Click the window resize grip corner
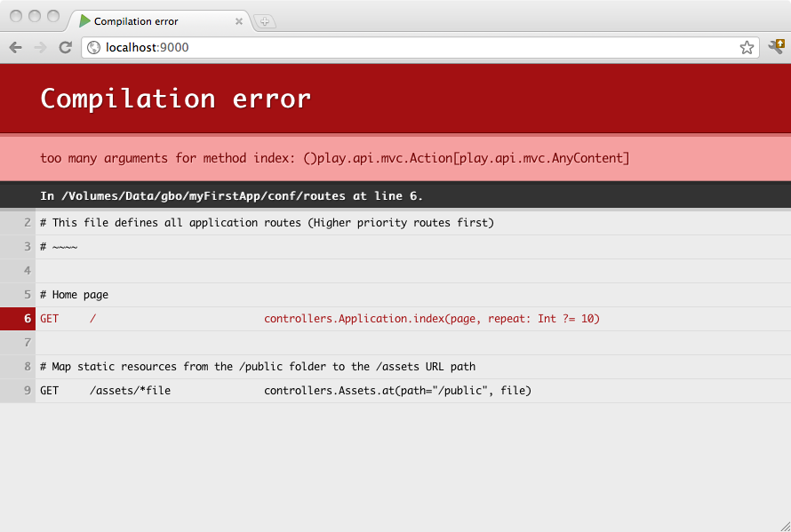Image resolution: width=791 pixels, height=532 pixels. click(x=784, y=525)
